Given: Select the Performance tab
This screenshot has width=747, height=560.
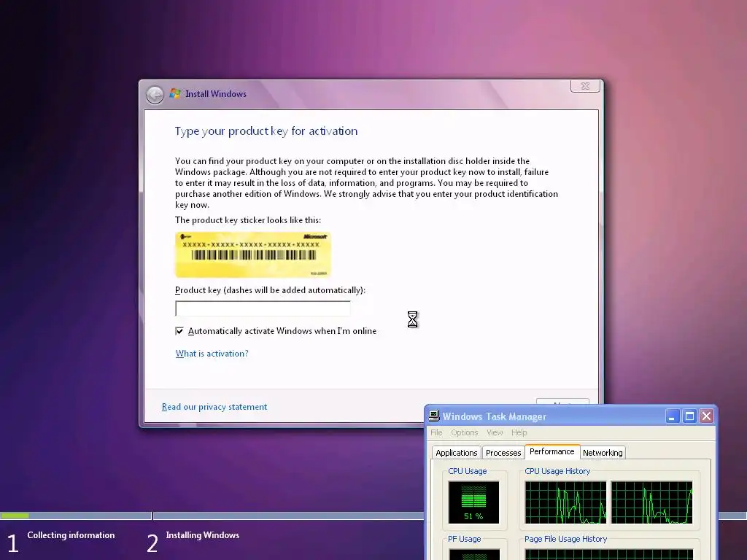Looking at the screenshot, I should (552, 451).
